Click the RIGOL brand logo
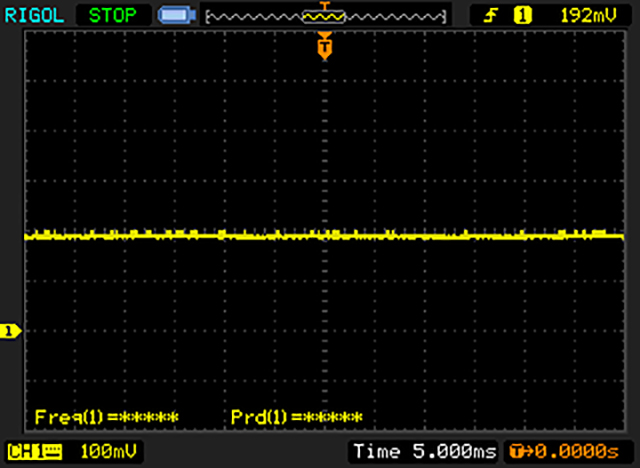 (34, 16)
